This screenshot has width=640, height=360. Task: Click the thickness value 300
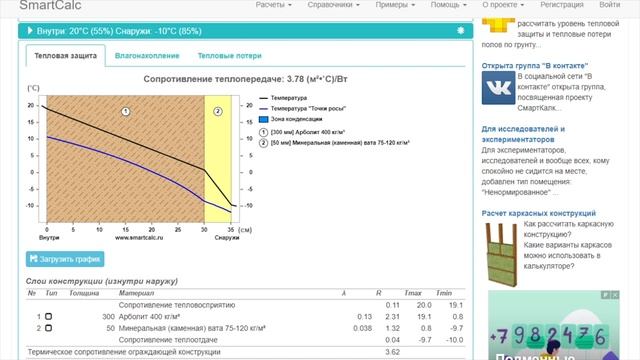tap(108, 316)
